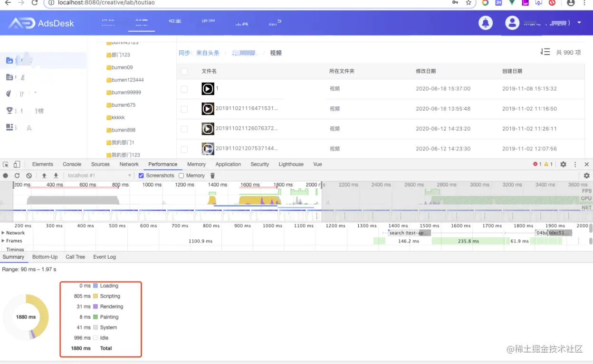The image size is (593, 364).
Task: Select folder bumen123444
Action: pos(127,80)
